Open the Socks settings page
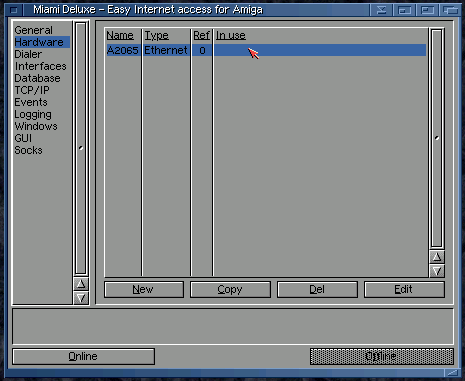 28,150
